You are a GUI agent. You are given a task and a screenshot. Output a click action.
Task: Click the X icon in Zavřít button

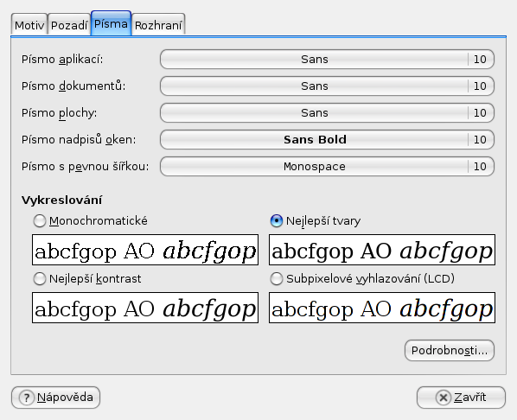pyautogui.click(x=444, y=398)
